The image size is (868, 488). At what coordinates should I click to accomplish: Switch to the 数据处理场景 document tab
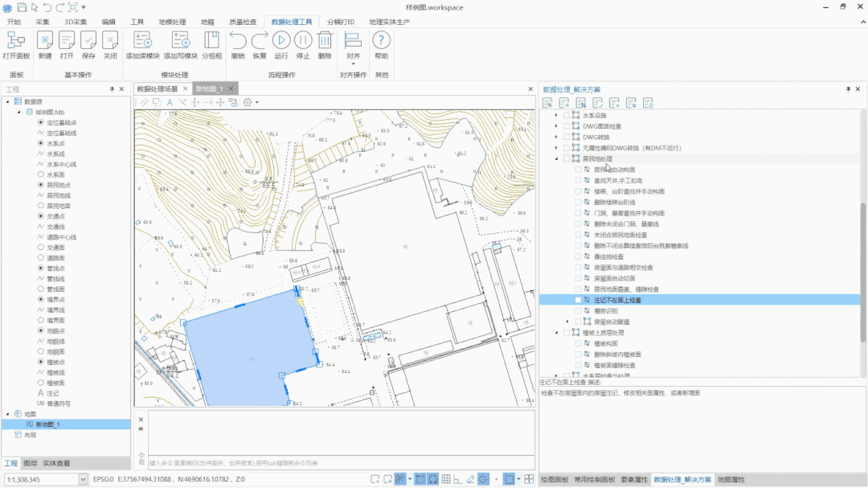point(158,89)
